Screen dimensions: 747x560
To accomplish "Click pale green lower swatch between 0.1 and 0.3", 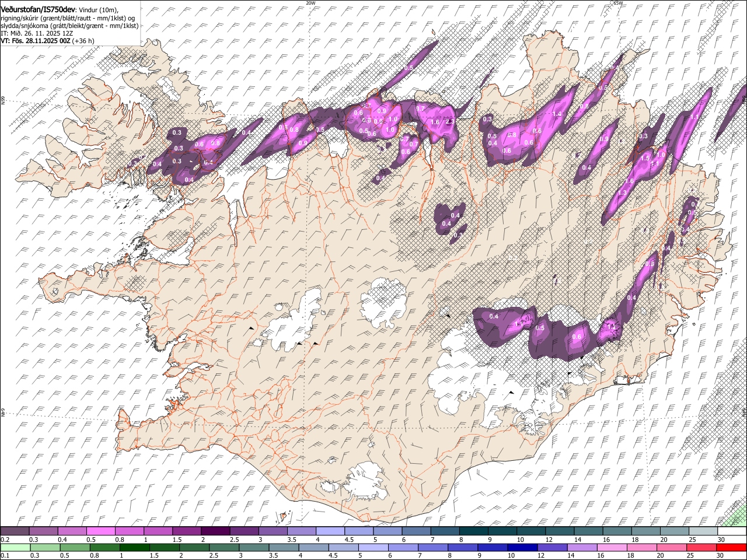I will [x=15, y=548].
